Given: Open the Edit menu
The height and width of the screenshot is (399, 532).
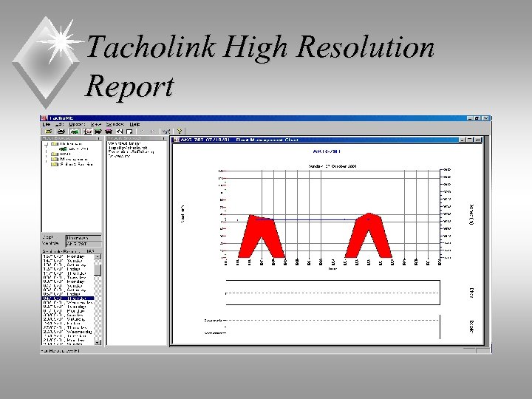Looking at the screenshot, I should click(x=59, y=125).
